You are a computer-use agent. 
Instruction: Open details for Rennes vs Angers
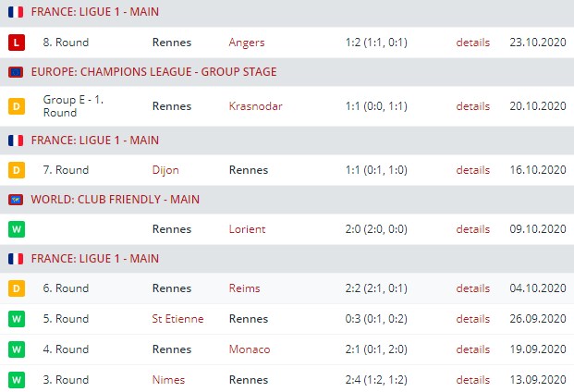coord(472,43)
